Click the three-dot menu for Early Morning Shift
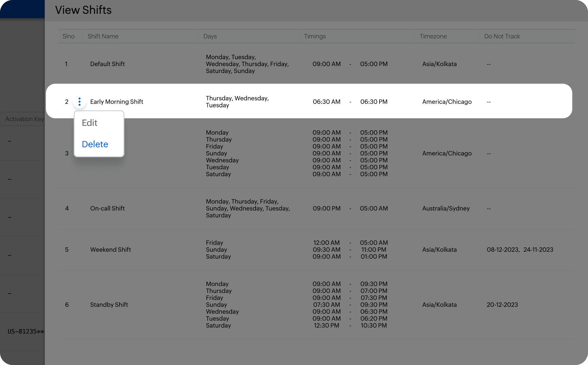The width and height of the screenshot is (588, 365). tap(79, 102)
